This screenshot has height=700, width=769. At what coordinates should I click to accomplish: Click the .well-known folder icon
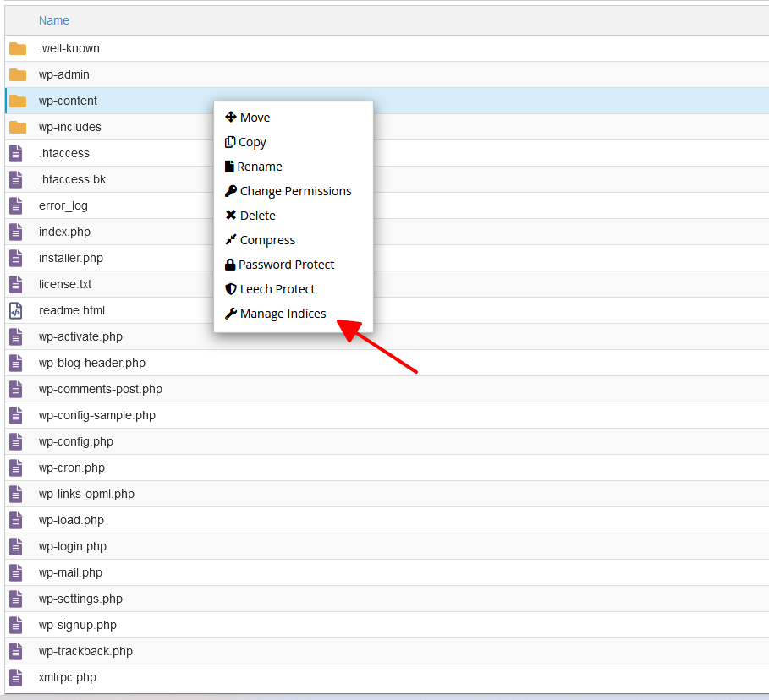click(18, 48)
